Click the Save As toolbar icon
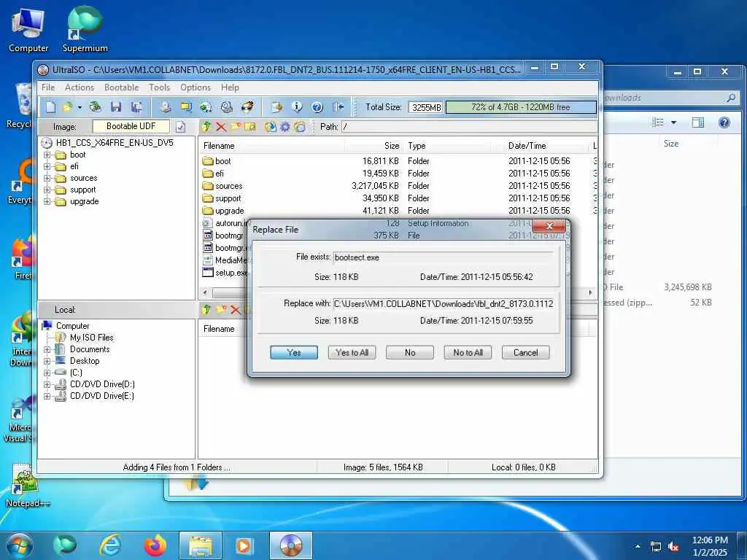 136,107
